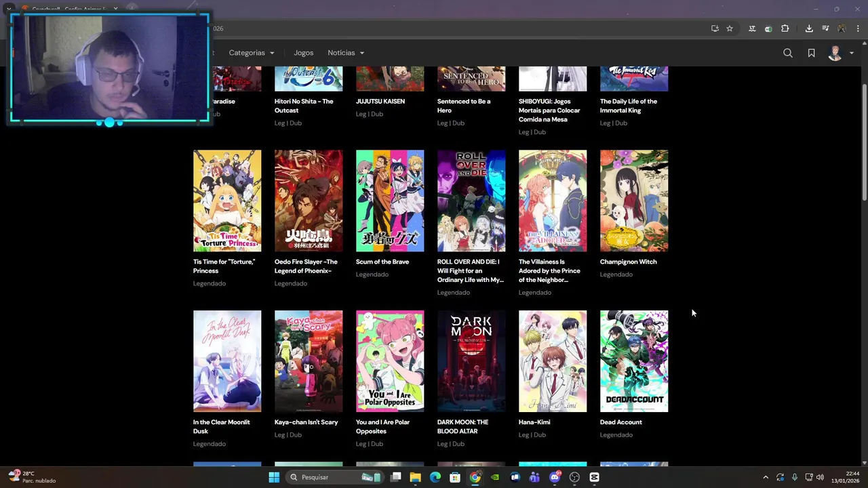This screenshot has height=488, width=868.
Task: Click the JUJUTSU KAISEN title link
Action: click(380, 102)
